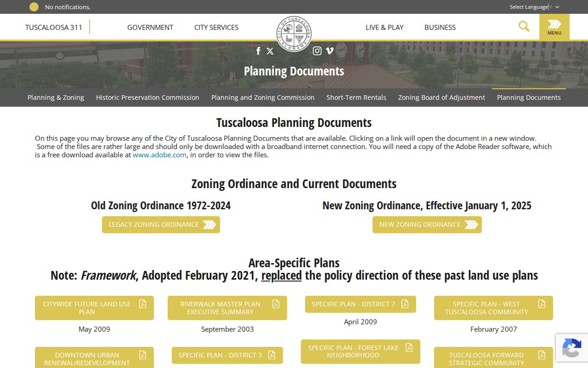Click the yellow notification bell circle
The image size is (588, 368).
[34, 7]
